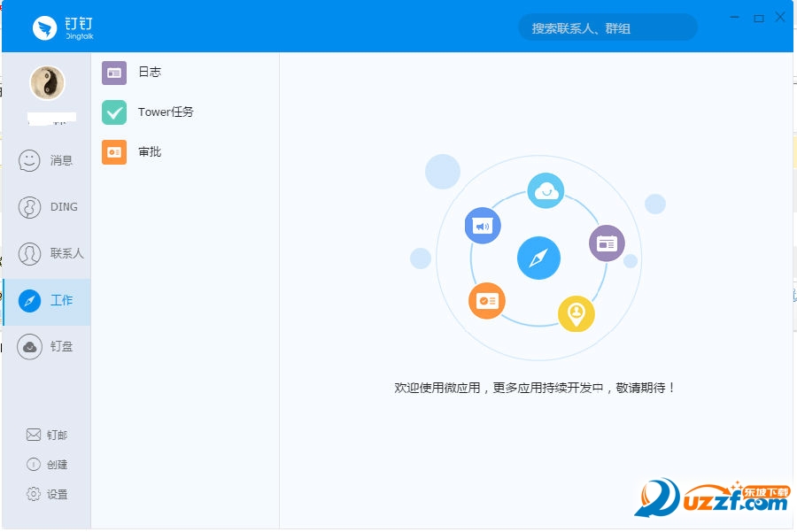Click the yellow location pin icon
This screenshot has height=532, width=797.
click(576, 312)
